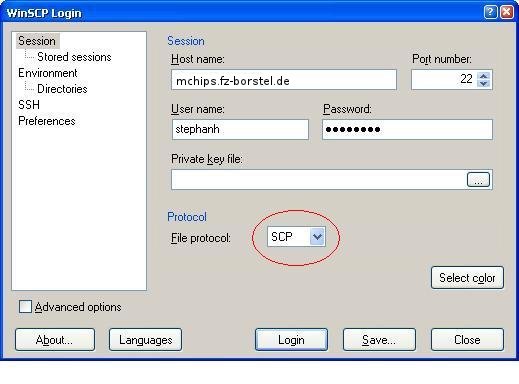Image resolution: width=519 pixels, height=384 pixels.
Task: Open Preferences tree item
Action: click(x=47, y=121)
